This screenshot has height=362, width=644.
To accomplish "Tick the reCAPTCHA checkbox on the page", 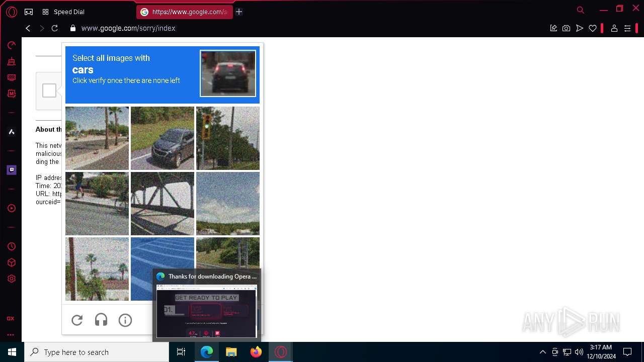I will [49, 90].
